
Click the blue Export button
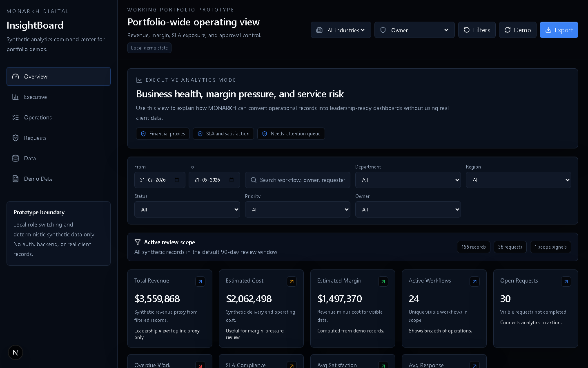[559, 30]
